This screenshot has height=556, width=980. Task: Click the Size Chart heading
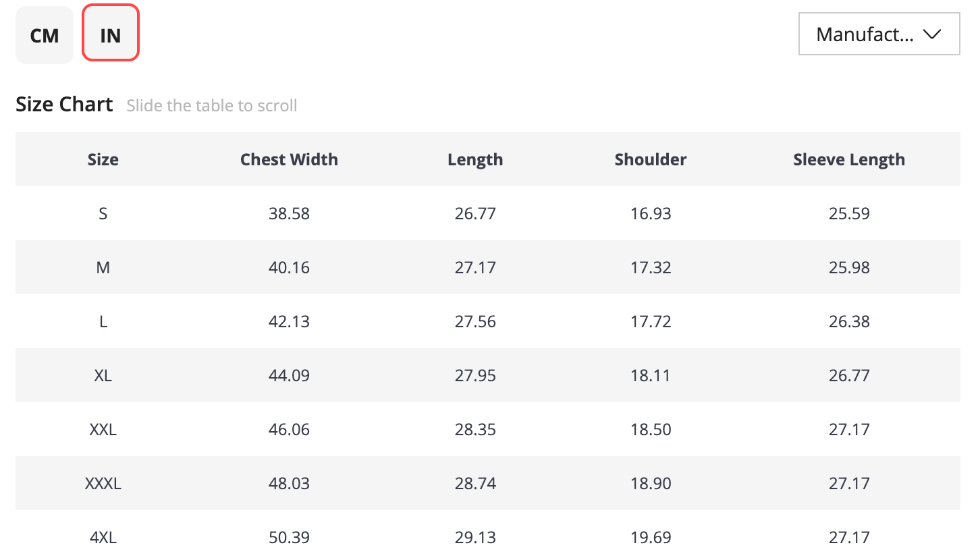pos(64,105)
